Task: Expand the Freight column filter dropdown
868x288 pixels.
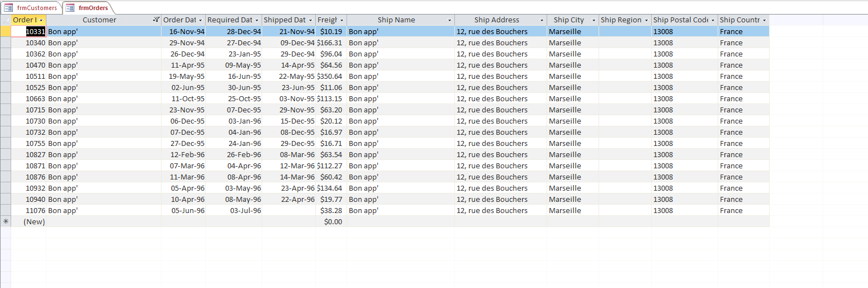Action: [x=341, y=20]
